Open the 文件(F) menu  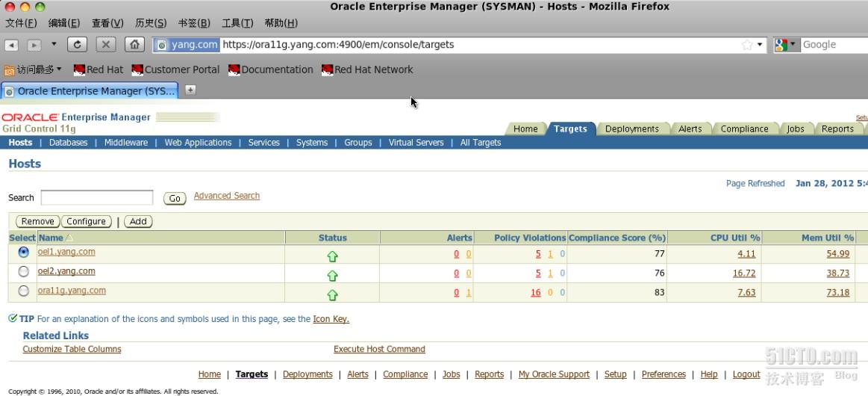coord(21,23)
